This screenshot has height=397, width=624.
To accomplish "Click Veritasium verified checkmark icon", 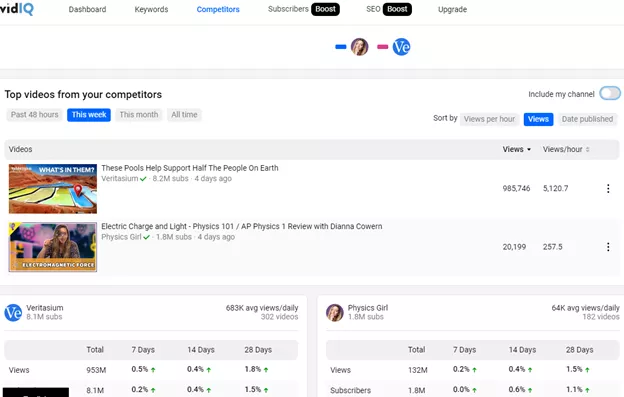I will pyautogui.click(x=143, y=179).
